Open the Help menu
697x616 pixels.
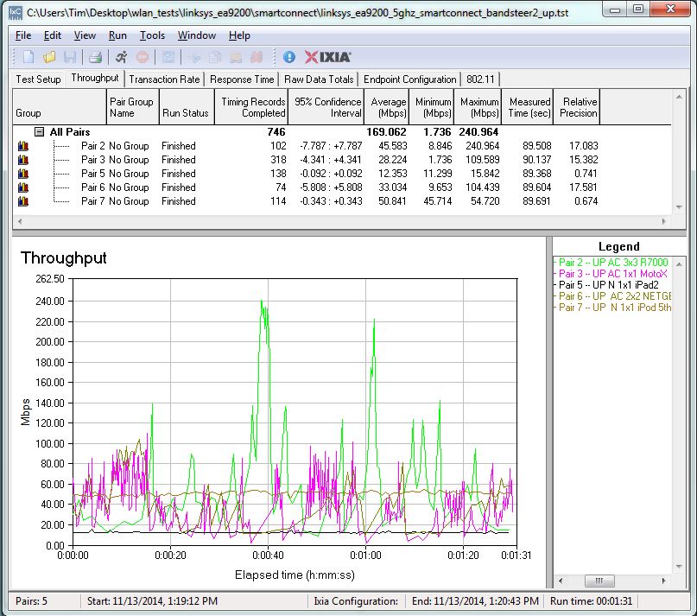[x=239, y=35]
